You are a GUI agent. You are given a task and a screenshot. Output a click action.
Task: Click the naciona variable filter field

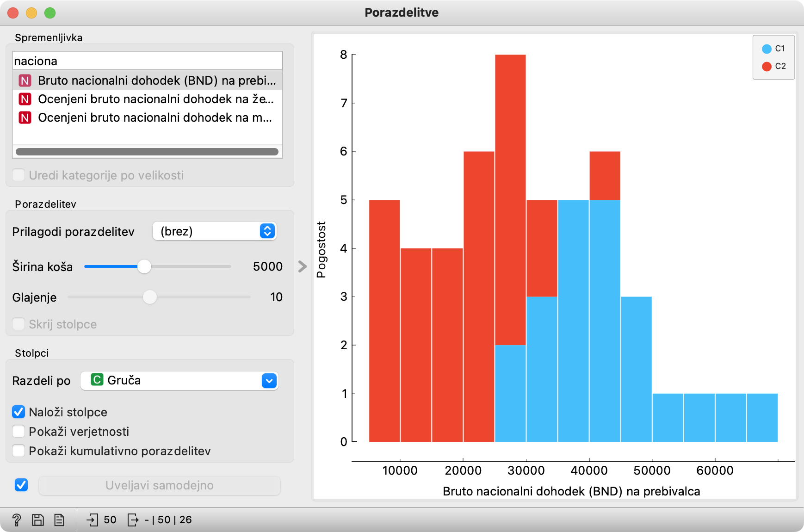[x=147, y=61]
